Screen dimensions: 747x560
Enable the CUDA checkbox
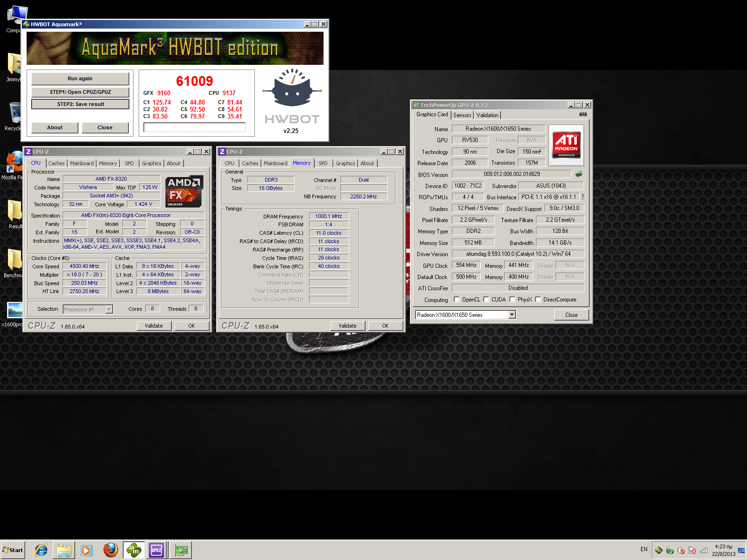click(486, 300)
